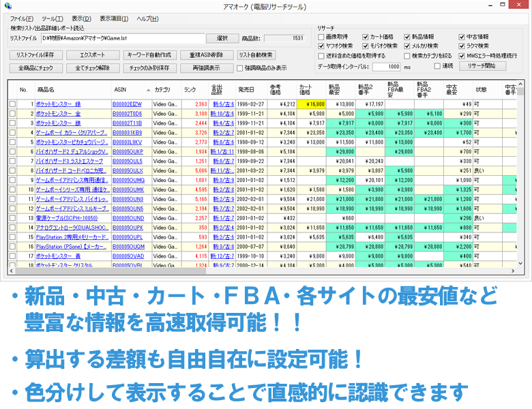
Task: Click the 全商品にチェック button
Action: [35, 68]
